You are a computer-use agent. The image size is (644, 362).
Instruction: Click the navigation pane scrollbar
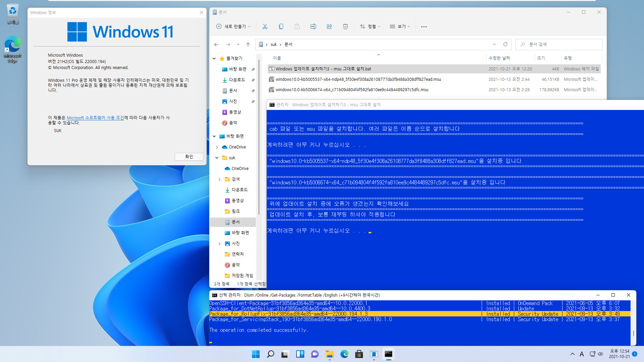click(x=259, y=137)
